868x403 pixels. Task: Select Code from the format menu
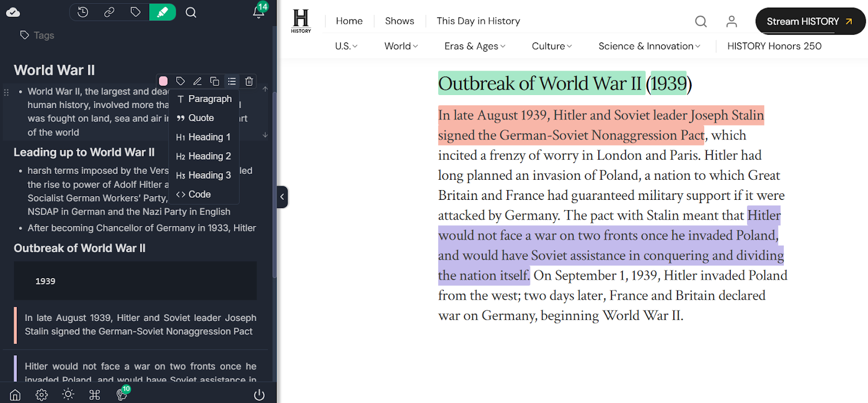204,194
